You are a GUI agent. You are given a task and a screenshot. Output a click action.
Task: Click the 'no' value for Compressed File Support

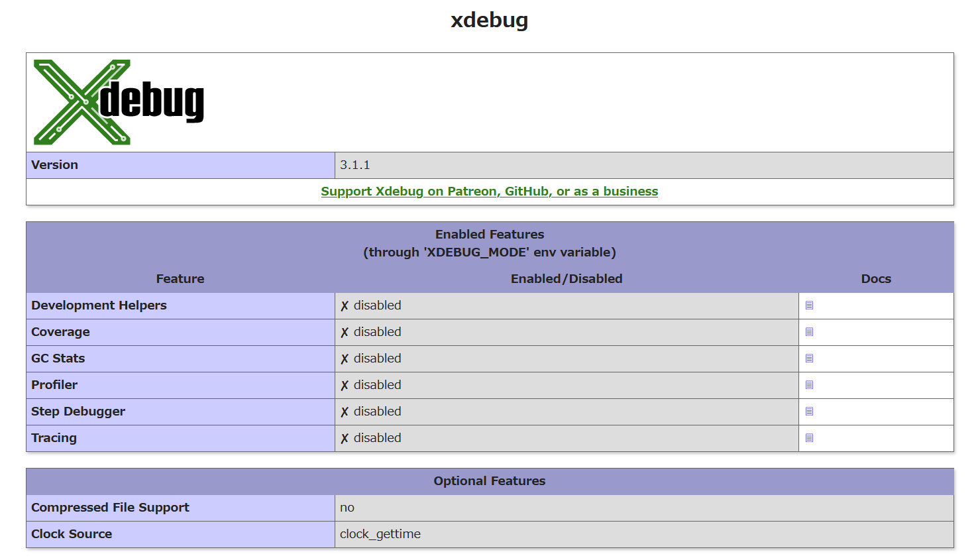click(347, 508)
